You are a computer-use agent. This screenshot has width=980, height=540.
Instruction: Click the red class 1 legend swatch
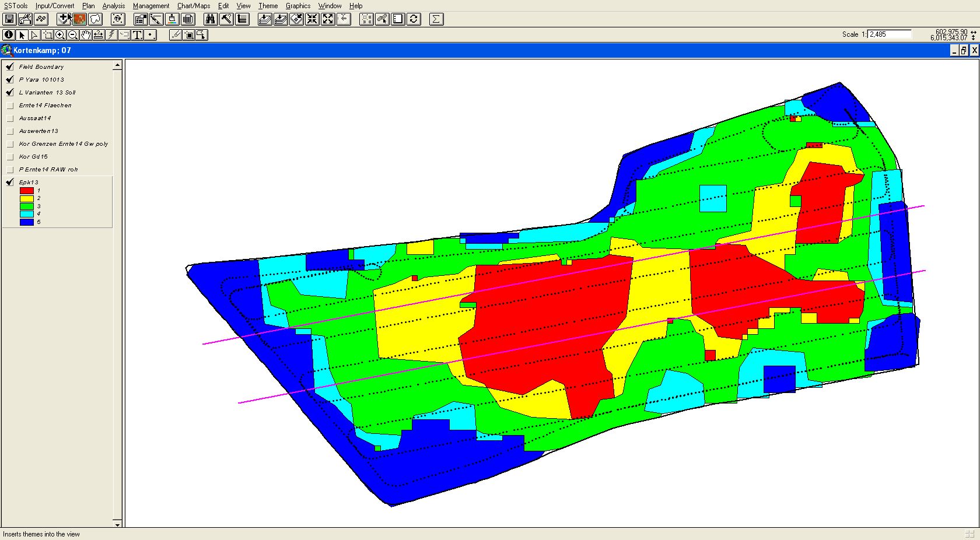26,191
